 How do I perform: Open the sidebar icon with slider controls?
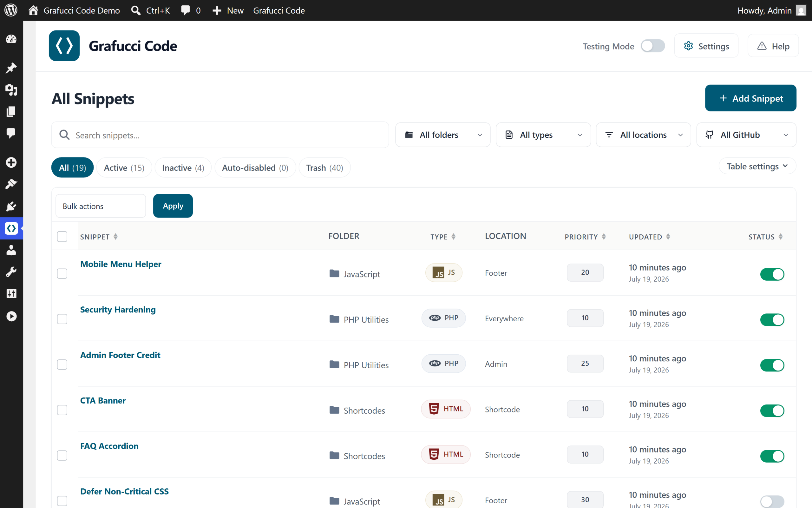[x=11, y=294]
